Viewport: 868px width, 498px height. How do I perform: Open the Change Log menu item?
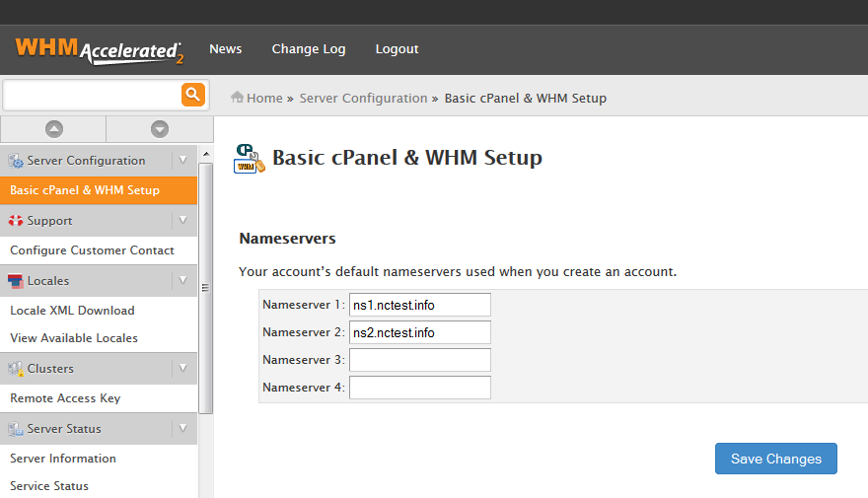pyautogui.click(x=309, y=48)
